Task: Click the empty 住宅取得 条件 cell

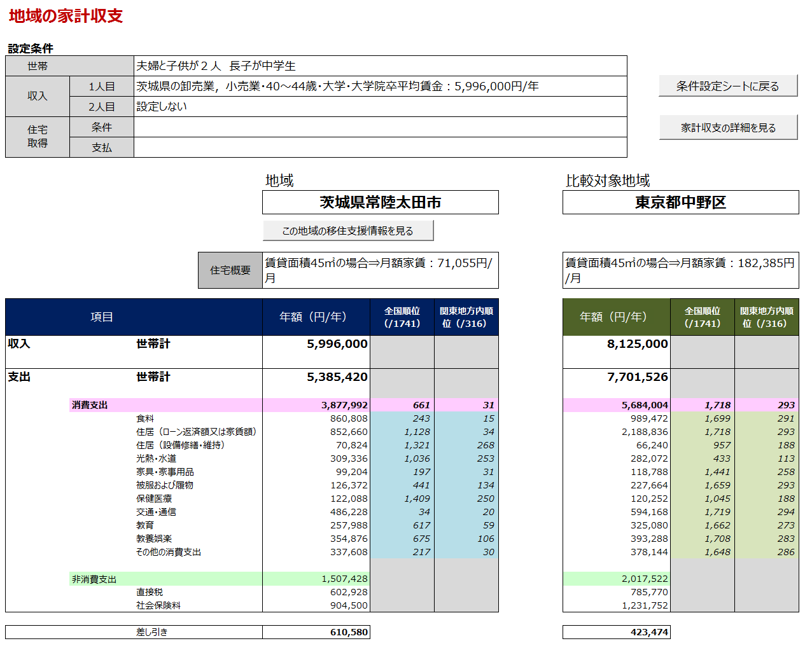Action: point(381,127)
